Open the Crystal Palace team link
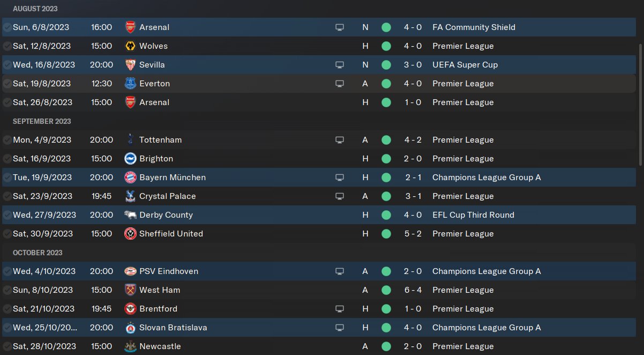This screenshot has height=355, width=644. pyautogui.click(x=168, y=196)
